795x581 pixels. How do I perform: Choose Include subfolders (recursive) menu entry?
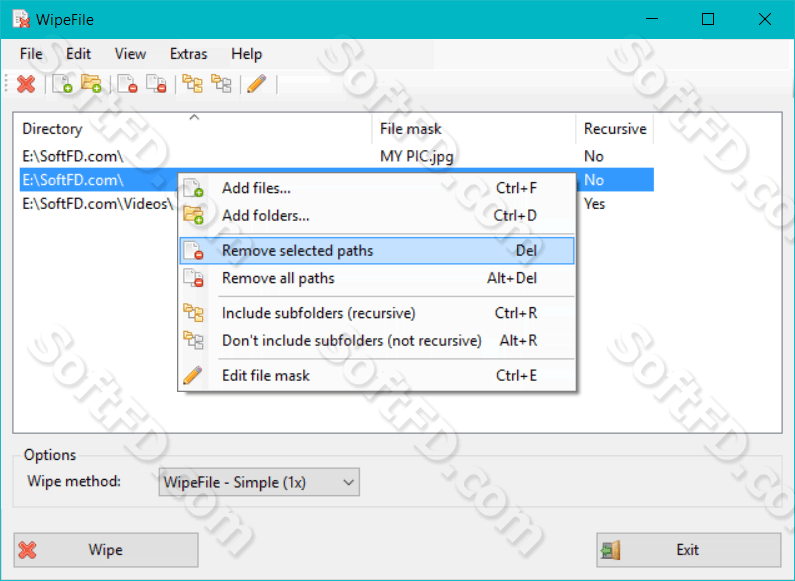[377, 313]
